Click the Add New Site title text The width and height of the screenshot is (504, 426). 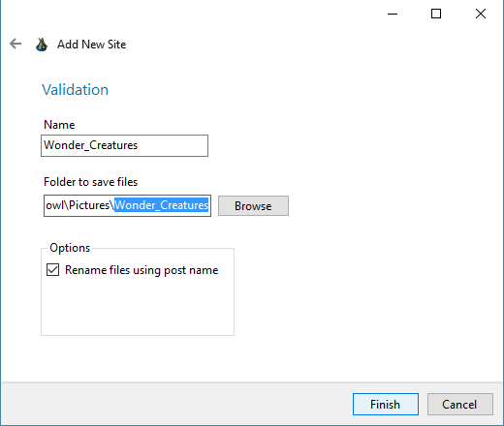[x=91, y=45]
